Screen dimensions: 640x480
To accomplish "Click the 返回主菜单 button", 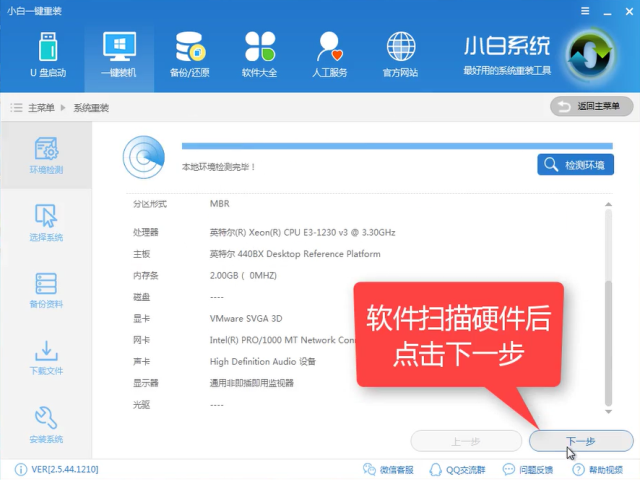I will [591, 106].
